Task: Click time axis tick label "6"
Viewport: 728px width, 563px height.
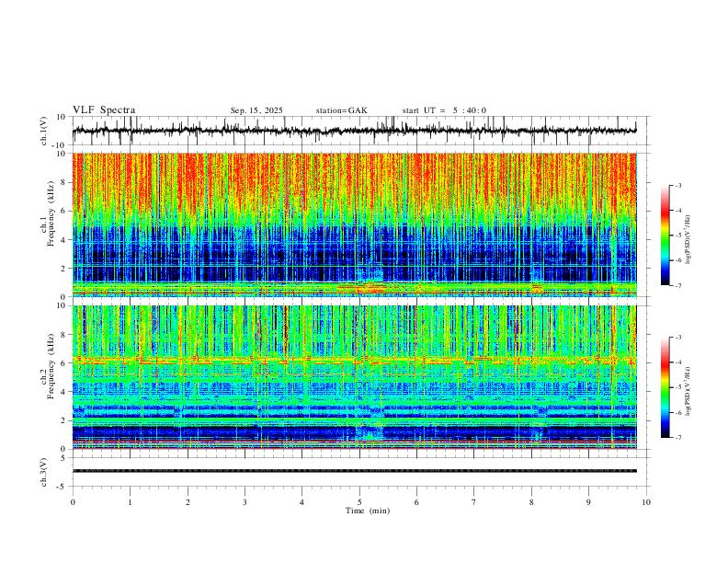Action: 416,502
